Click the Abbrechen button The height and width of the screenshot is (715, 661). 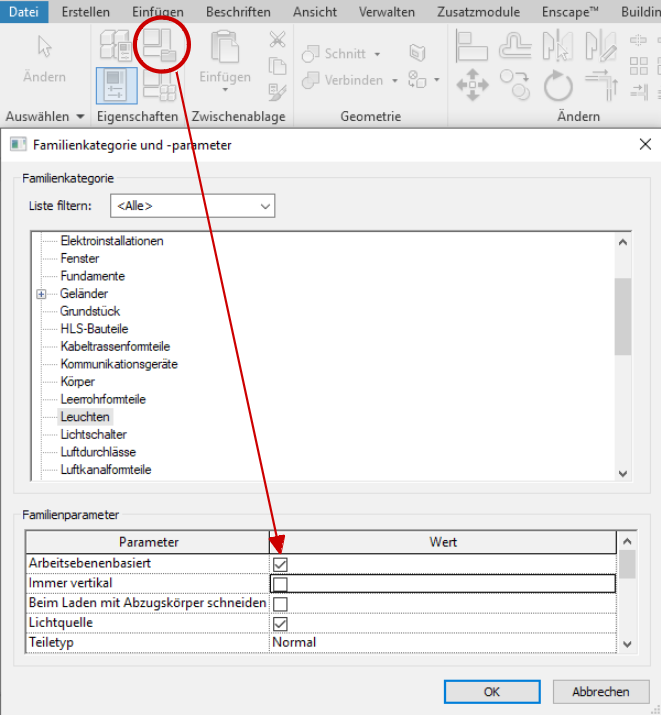[x=600, y=691]
